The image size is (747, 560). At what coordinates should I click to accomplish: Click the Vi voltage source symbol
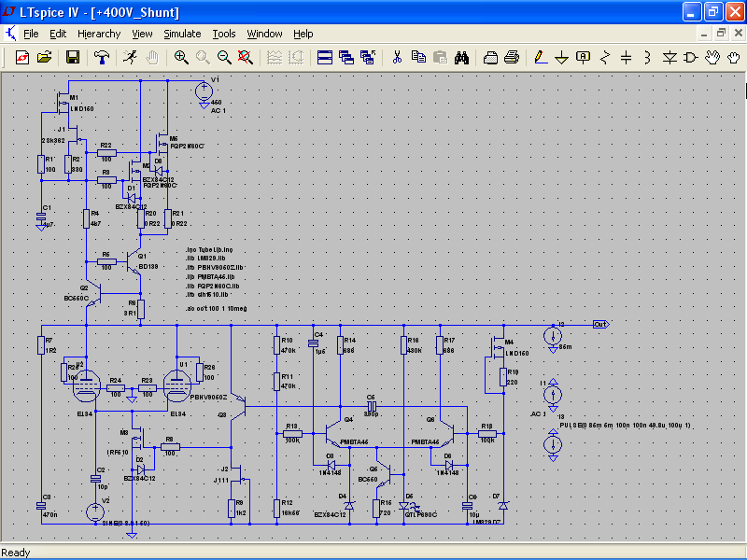(204, 91)
